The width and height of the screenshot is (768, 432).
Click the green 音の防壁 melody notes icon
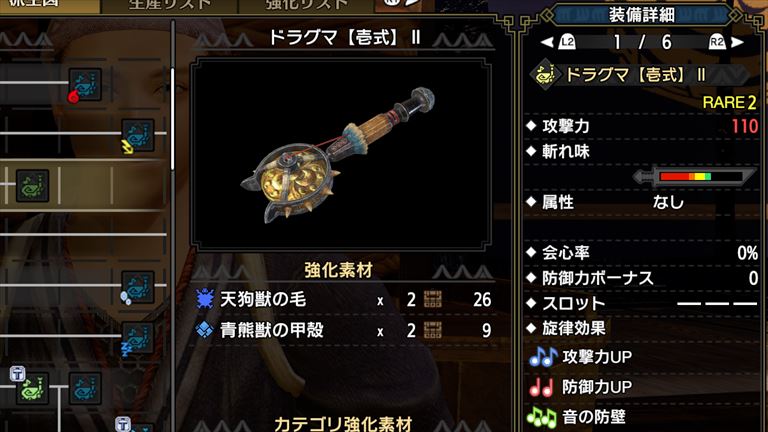[x=542, y=417]
